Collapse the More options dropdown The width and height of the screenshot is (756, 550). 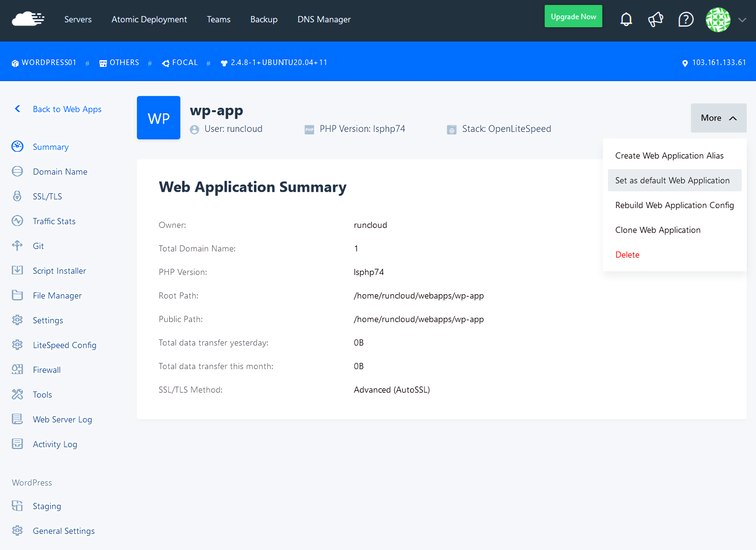click(718, 118)
